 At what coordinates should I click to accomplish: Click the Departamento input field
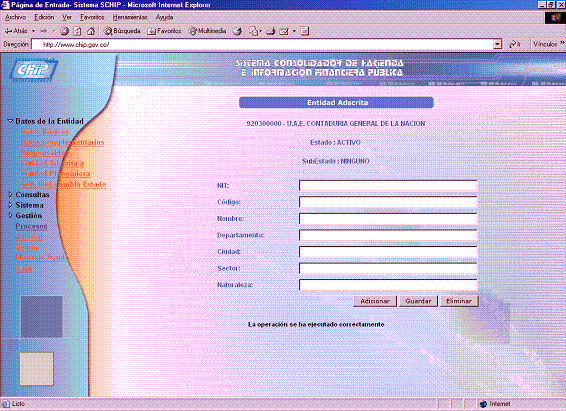point(388,235)
